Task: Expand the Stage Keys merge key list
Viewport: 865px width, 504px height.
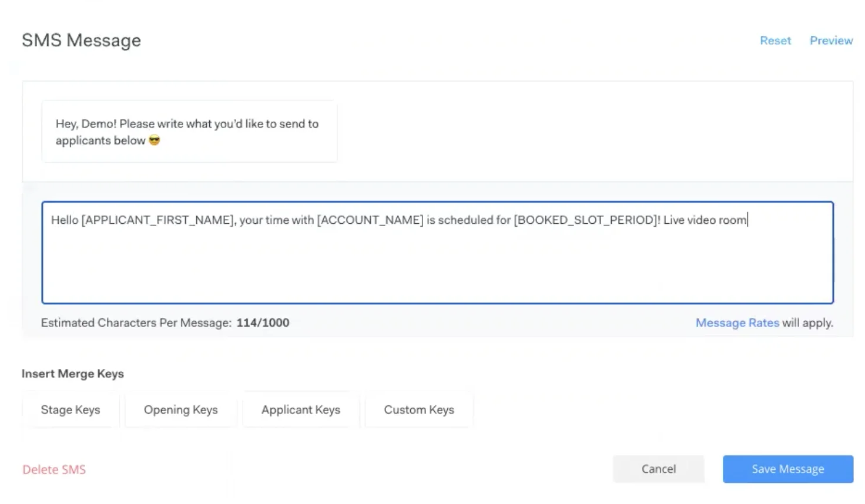Action: (71, 410)
